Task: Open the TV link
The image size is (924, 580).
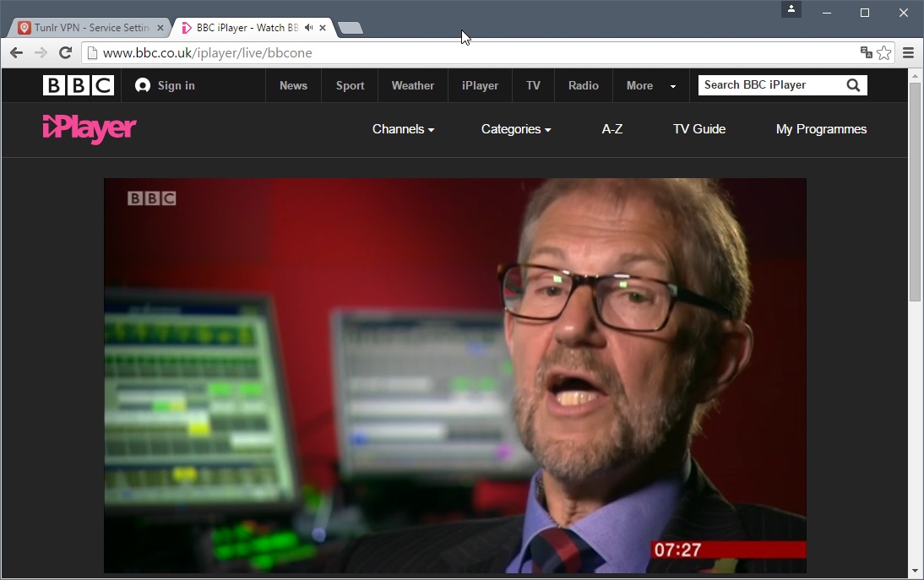Action: (x=533, y=85)
